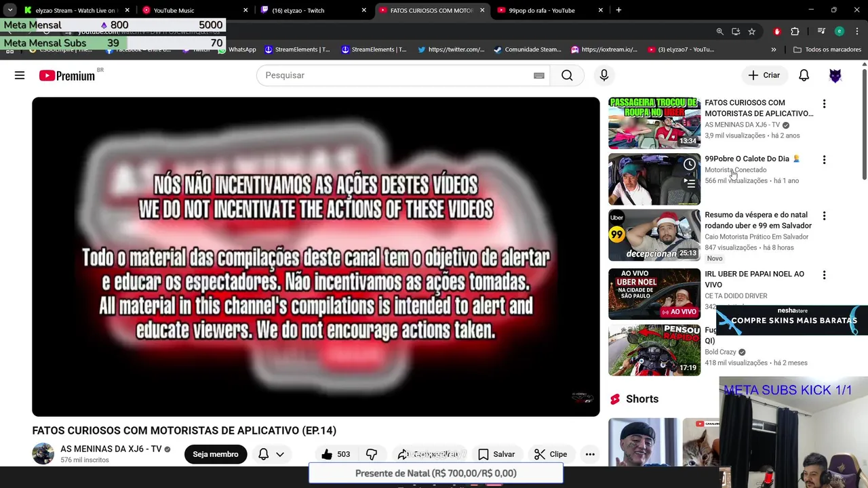Open the tab search dropdown arrow
The image size is (868, 488).
pyautogui.click(x=10, y=10)
